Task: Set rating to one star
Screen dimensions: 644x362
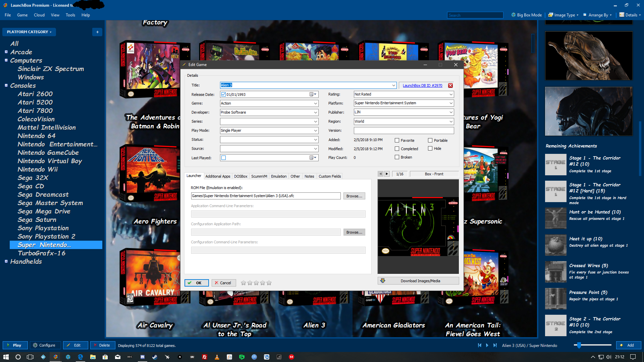Action: pos(244,283)
